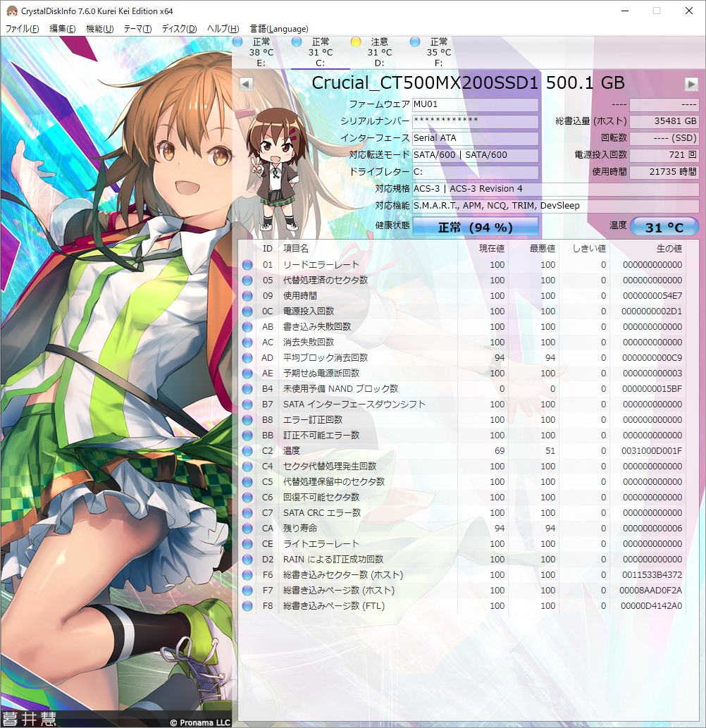
Task: Select drive F: status orb
Action: point(415,42)
